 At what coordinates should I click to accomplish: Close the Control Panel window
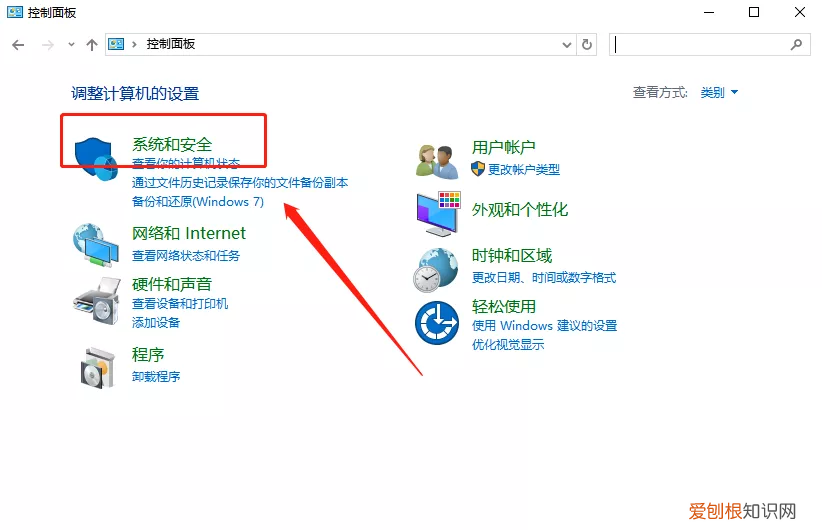coord(799,12)
